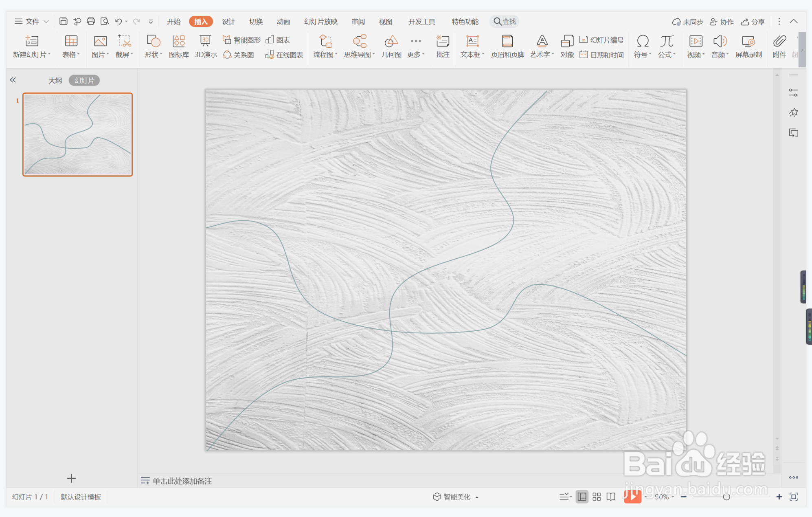This screenshot has width=812, height=517.
Task: Click the Undo arrow icon
Action: point(118,21)
